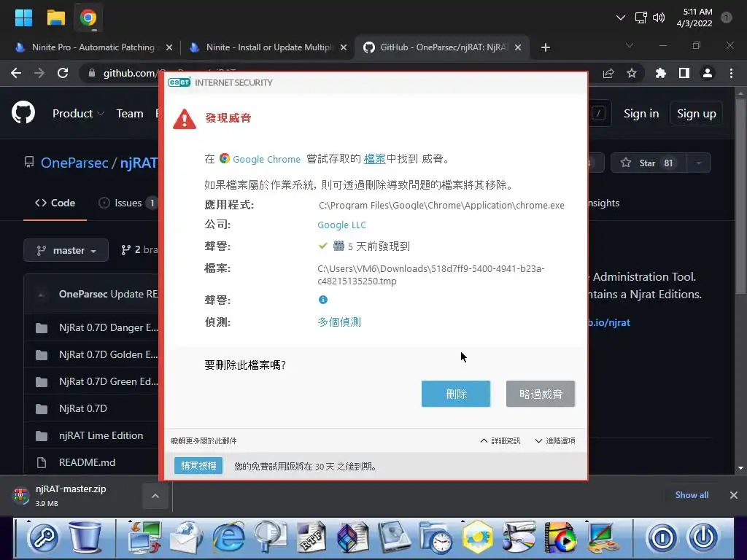Open NjRat 0.7D Danger Edition folder

(108, 327)
